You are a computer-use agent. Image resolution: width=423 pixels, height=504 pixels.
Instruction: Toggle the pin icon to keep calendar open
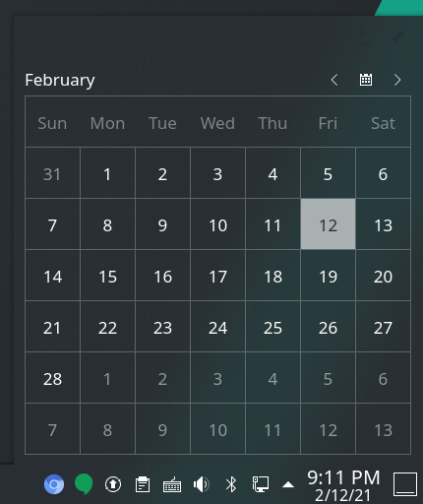pyautogui.click(x=396, y=37)
